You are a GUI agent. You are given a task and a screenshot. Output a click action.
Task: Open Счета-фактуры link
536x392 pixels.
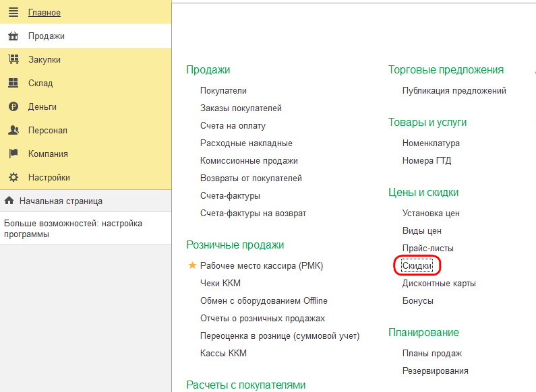coord(230,195)
